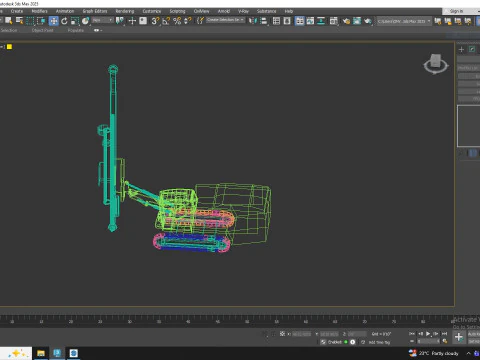Screen dimensions: 480x360
Task: Toggle Key Mode next to frame field
Action: [x=412, y=341]
